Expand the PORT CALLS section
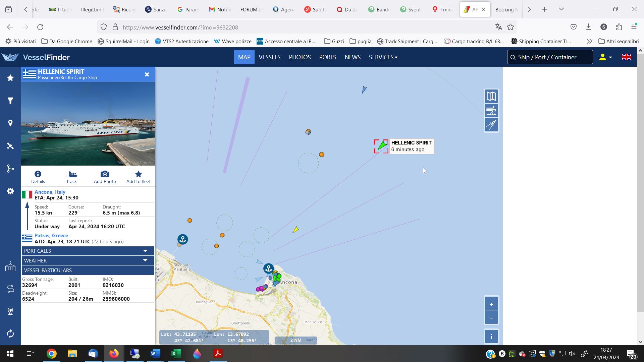This screenshot has width=644, height=362. point(88,251)
